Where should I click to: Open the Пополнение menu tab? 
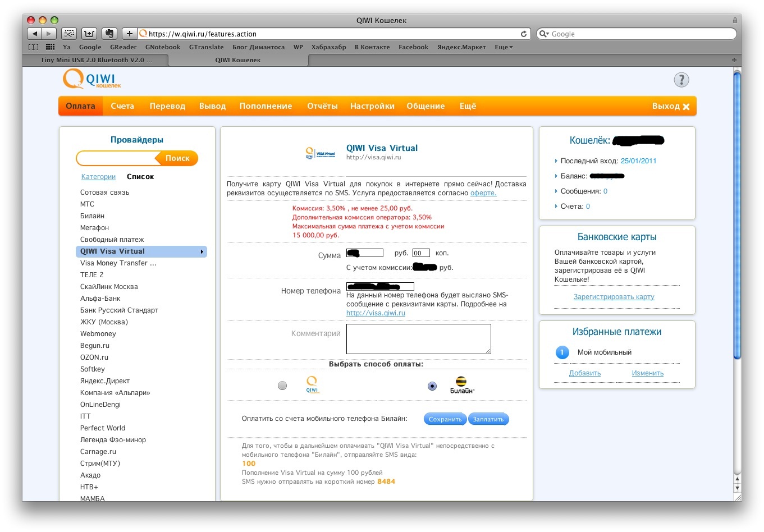click(266, 106)
